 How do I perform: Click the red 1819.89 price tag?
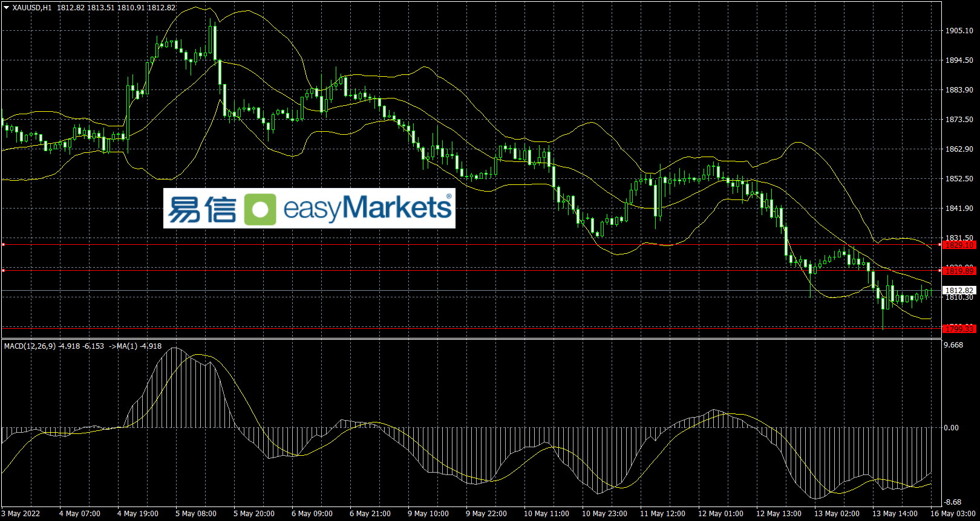click(959, 271)
